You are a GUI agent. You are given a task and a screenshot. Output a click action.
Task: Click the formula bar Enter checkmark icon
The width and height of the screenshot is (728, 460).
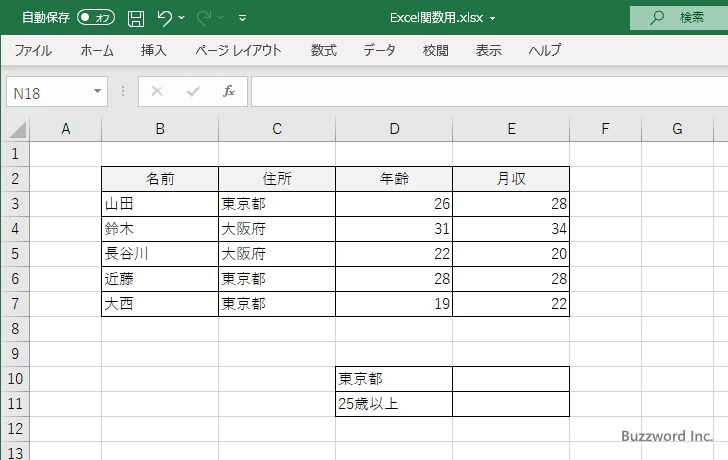point(193,91)
